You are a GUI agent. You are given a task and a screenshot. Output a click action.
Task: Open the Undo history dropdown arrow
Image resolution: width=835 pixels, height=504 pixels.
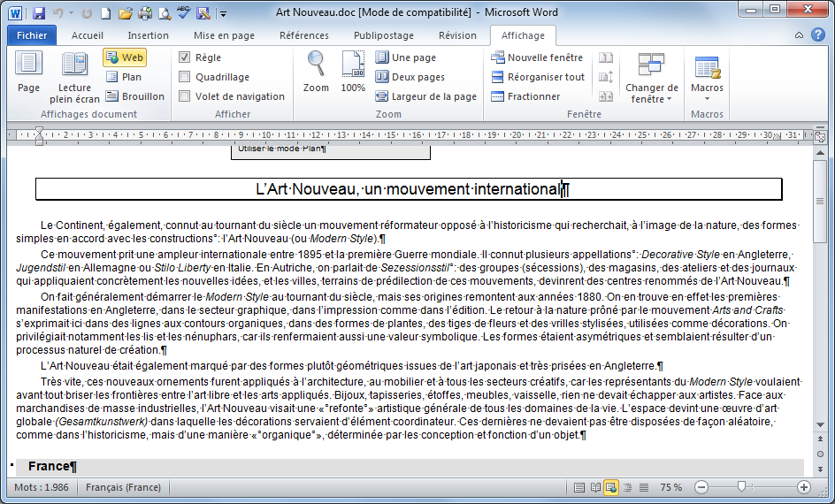(71, 12)
